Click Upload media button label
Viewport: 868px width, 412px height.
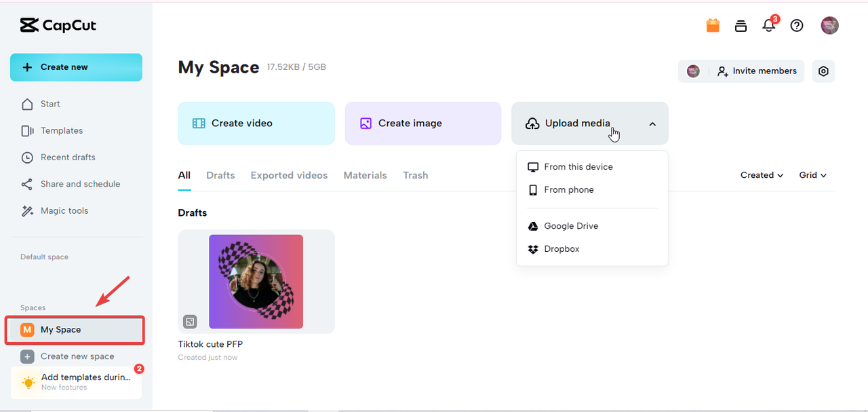coord(578,124)
